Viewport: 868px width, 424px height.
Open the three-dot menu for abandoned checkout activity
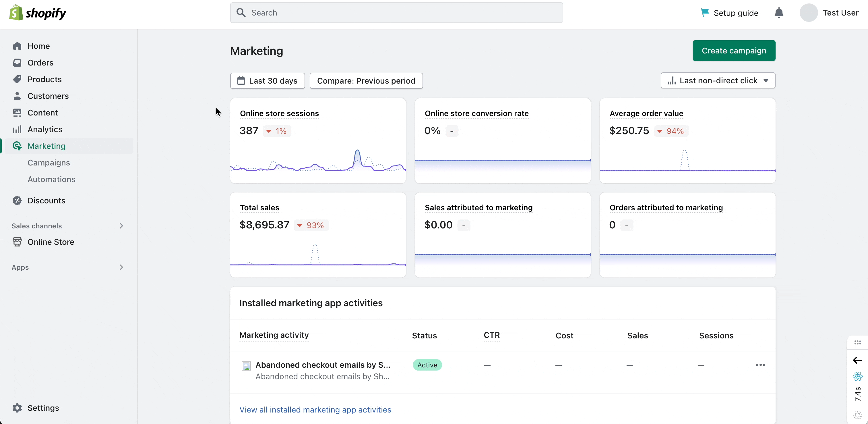(x=761, y=365)
